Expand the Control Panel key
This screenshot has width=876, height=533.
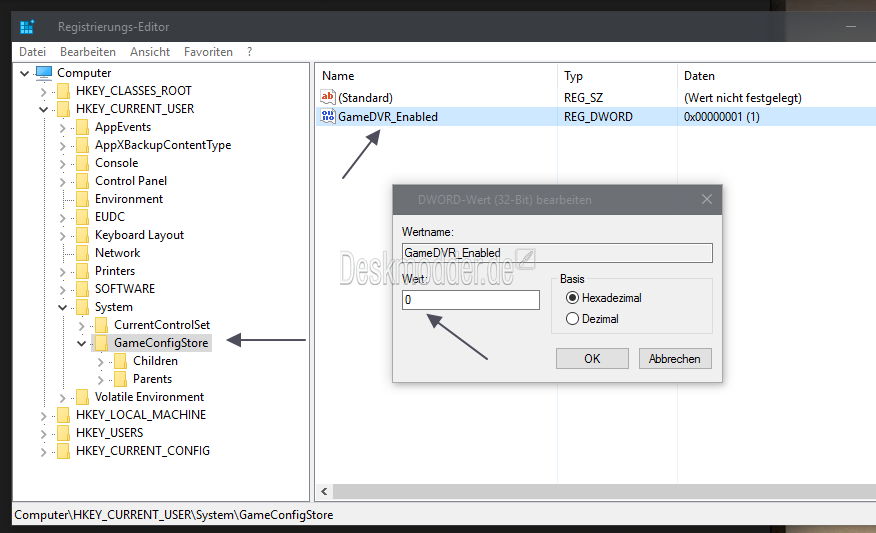point(63,182)
